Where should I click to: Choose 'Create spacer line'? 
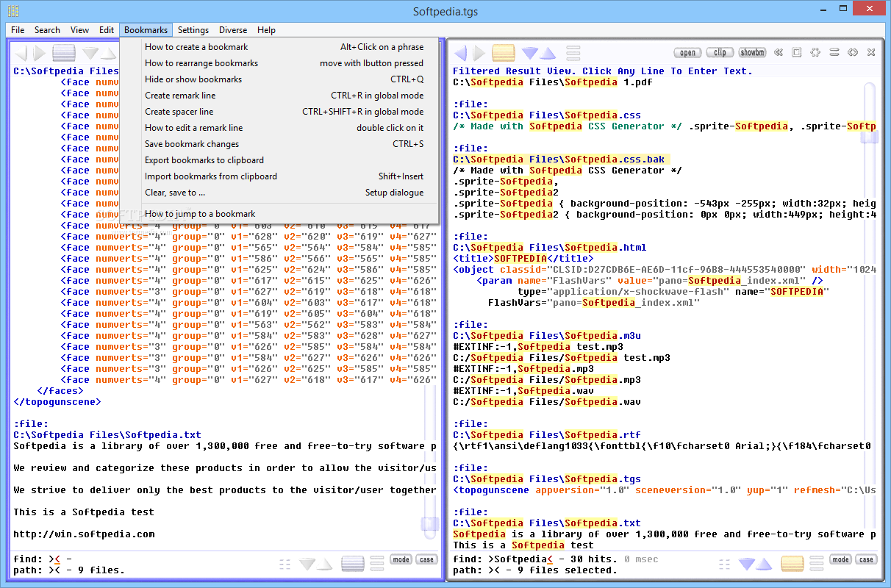[x=279, y=112]
